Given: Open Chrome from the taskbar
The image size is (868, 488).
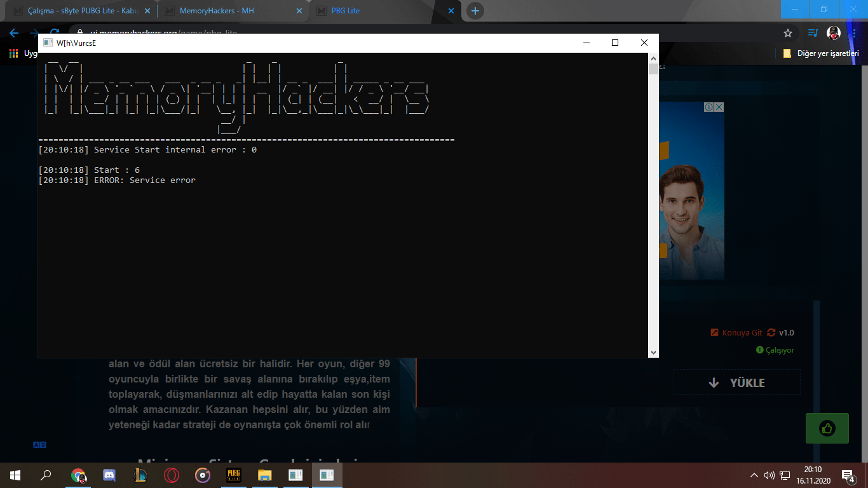Looking at the screenshot, I should tap(79, 475).
